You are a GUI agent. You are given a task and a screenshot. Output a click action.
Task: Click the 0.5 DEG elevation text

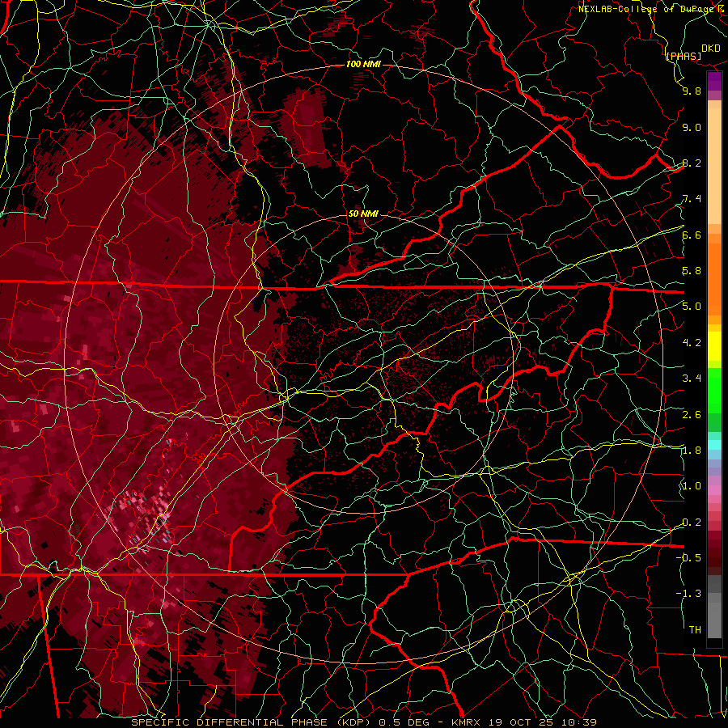click(x=404, y=722)
